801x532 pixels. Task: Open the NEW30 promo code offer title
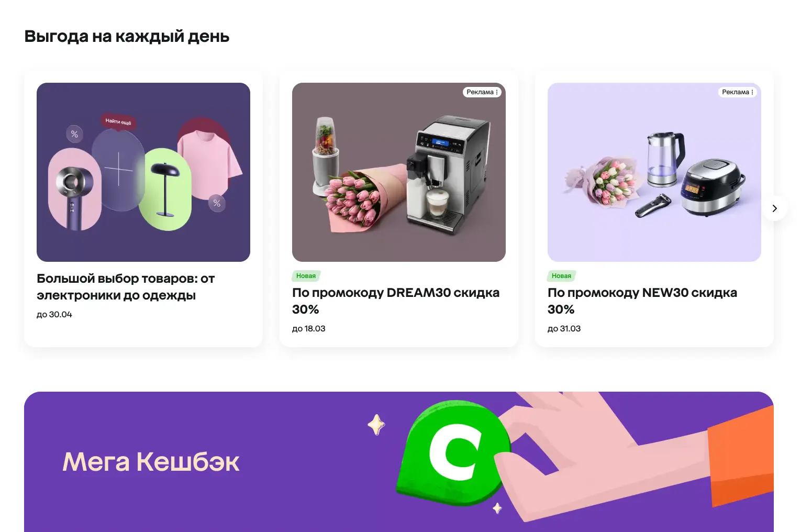pyautogui.click(x=642, y=301)
